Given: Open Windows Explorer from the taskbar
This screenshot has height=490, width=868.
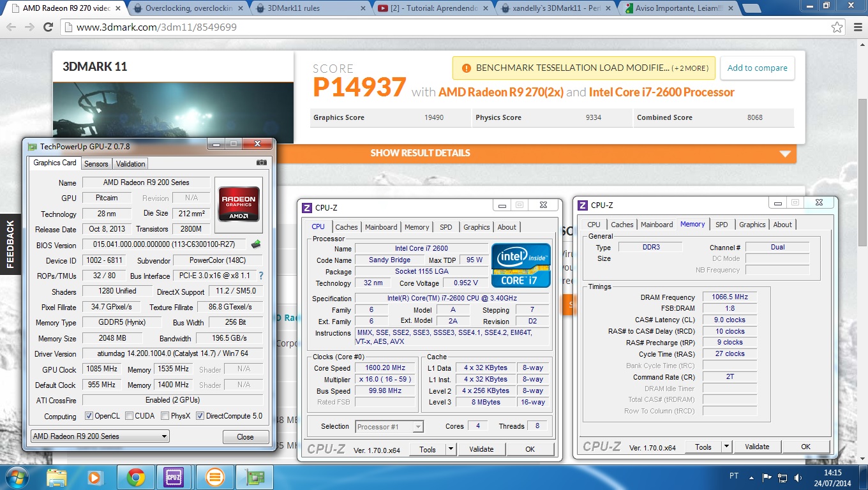Looking at the screenshot, I should click(56, 477).
